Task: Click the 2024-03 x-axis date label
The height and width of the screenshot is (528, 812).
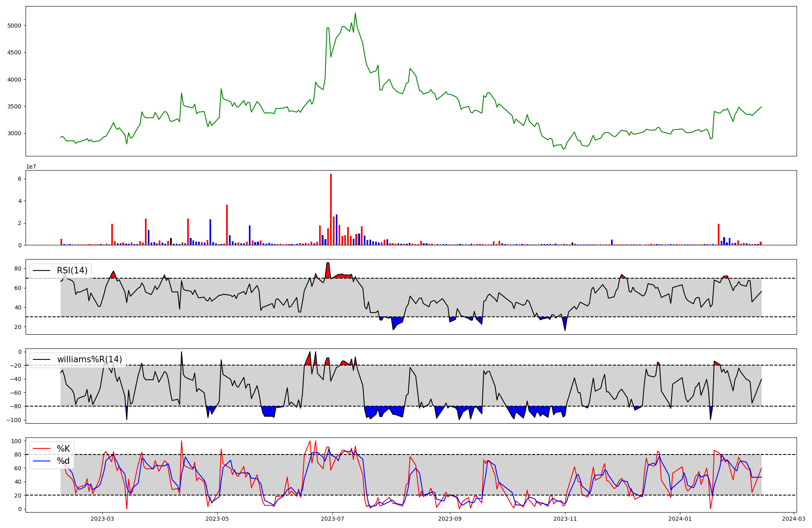Action: pyautogui.click(x=794, y=519)
